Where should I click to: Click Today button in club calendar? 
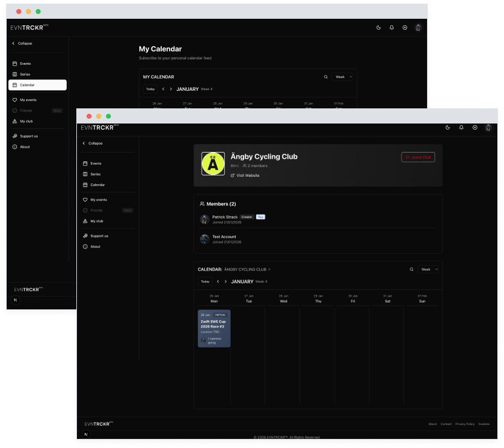tap(205, 282)
